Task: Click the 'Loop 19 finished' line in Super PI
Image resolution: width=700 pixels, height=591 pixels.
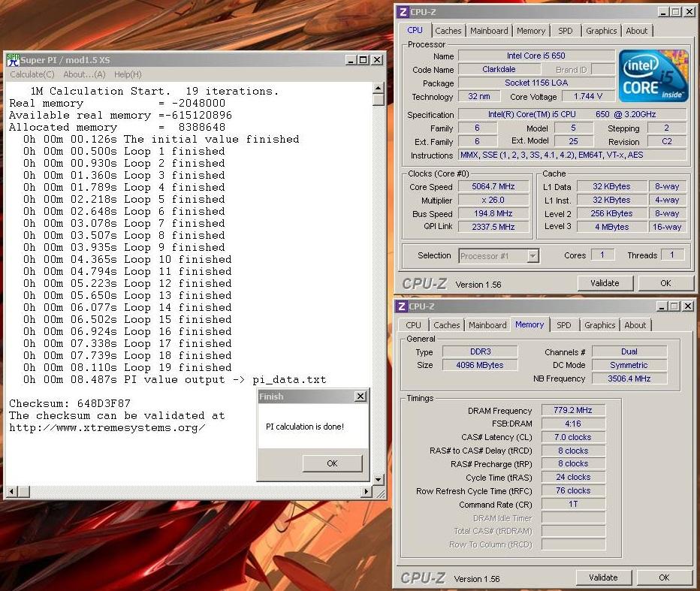Action: click(x=128, y=367)
